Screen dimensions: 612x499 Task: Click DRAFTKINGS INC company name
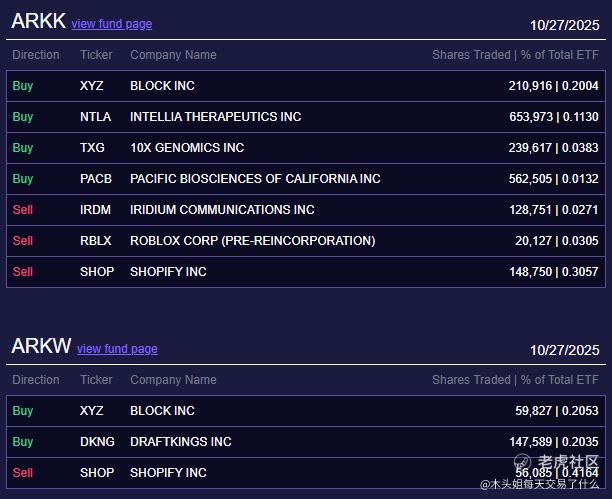click(x=180, y=442)
